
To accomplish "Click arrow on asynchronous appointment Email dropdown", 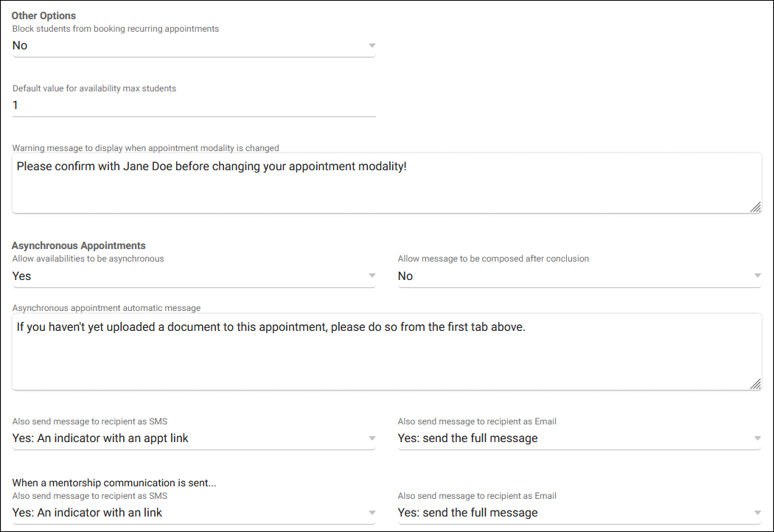I will [757, 438].
